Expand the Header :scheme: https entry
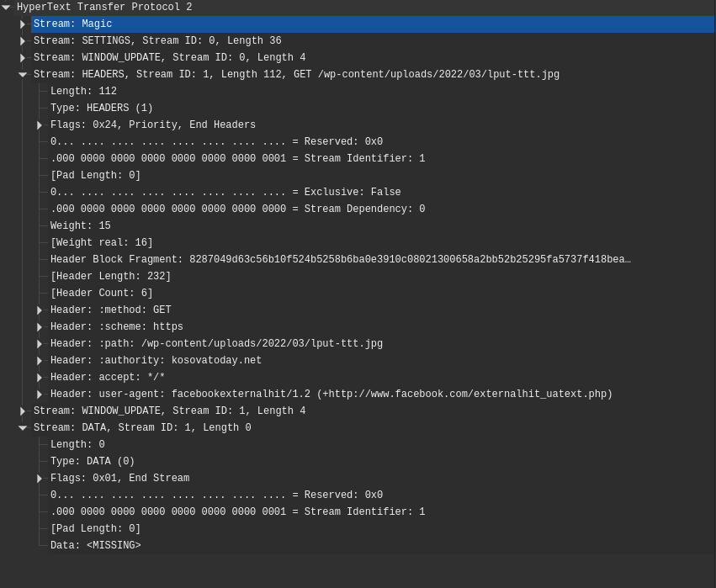 pyautogui.click(x=40, y=326)
